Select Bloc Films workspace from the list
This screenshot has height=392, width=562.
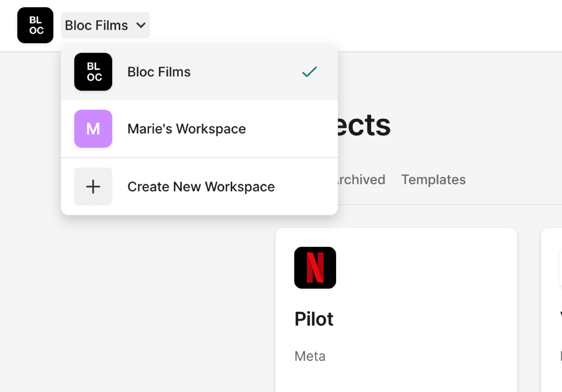(x=159, y=72)
